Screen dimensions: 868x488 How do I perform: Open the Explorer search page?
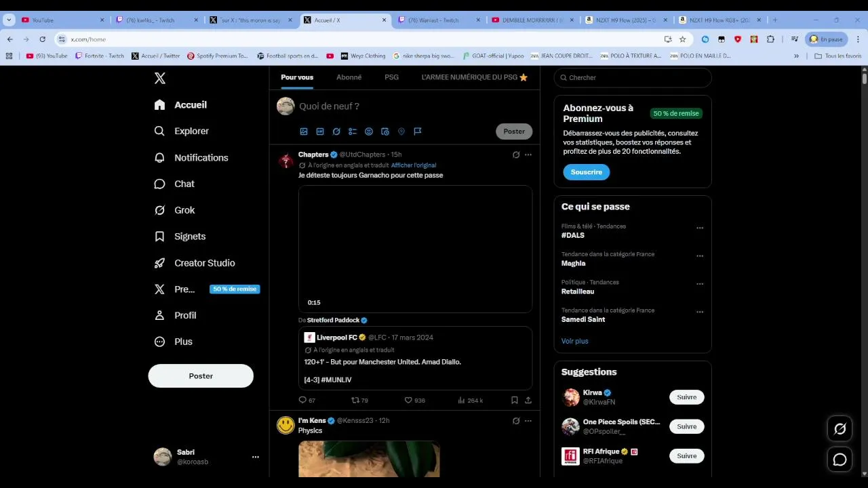pyautogui.click(x=182, y=131)
